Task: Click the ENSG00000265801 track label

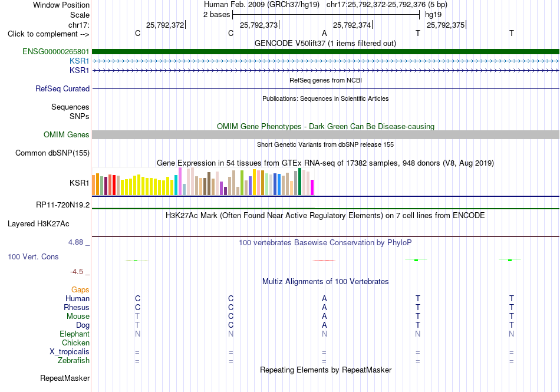Action: pyautogui.click(x=56, y=52)
